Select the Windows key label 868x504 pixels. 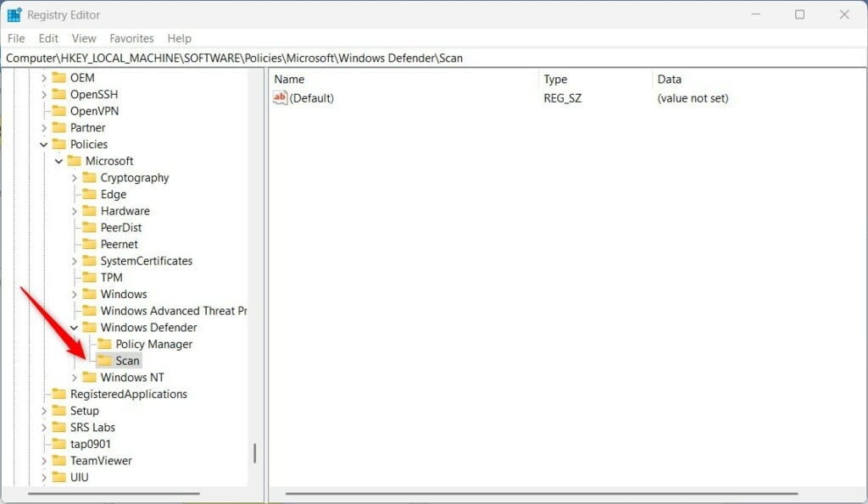124,294
